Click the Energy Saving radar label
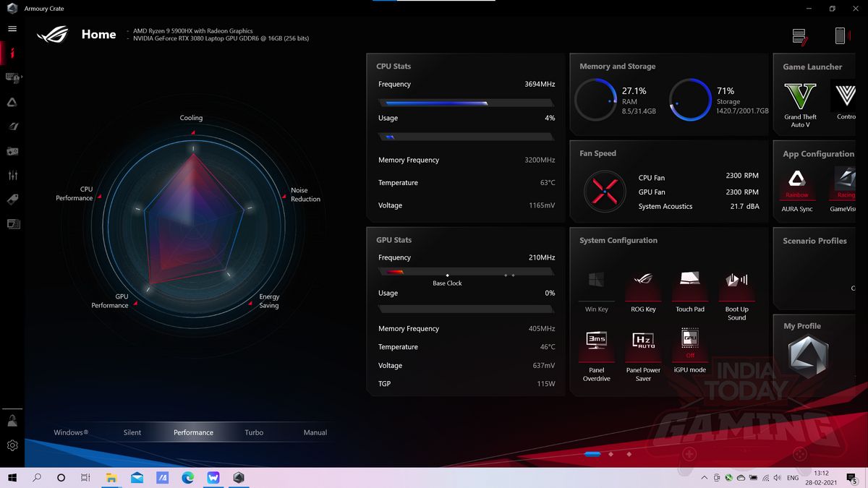This screenshot has height=488, width=868. pyautogui.click(x=269, y=301)
